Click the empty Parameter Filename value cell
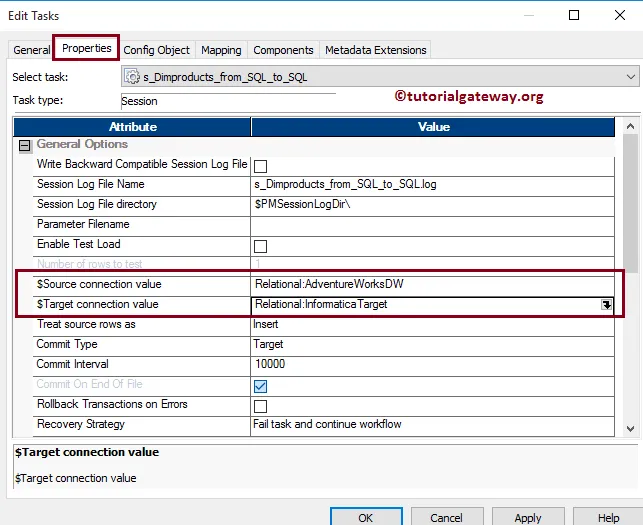Viewport: 643px width, 525px height. click(432, 224)
